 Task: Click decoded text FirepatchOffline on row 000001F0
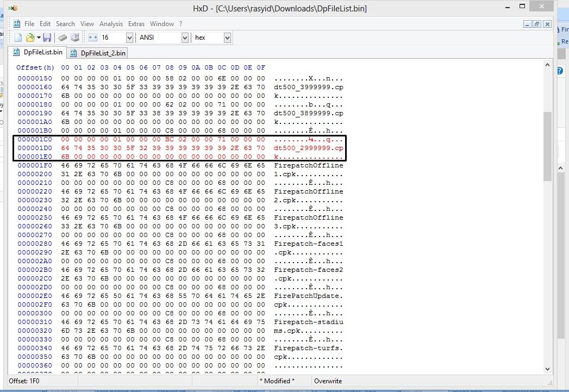(x=309, y=165)
